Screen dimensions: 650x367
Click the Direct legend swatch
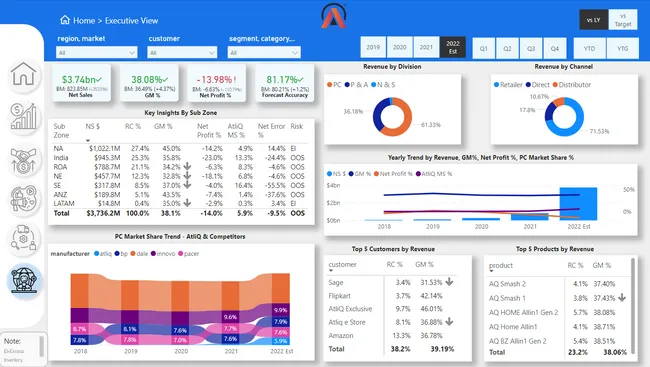click(528, 85)
